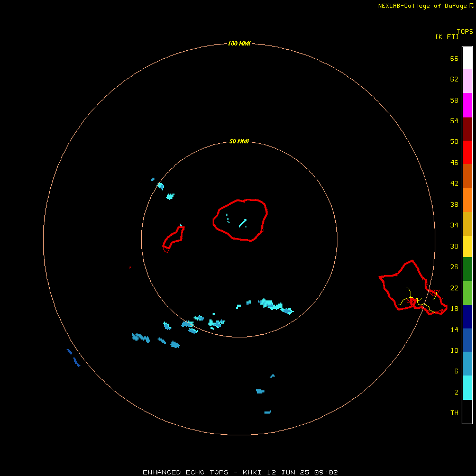The height and width of the screenshot is (476, 476).
Task: Click the gold 34 kft legend swatch
Action: pyautogui.click(x=467, y=224)
